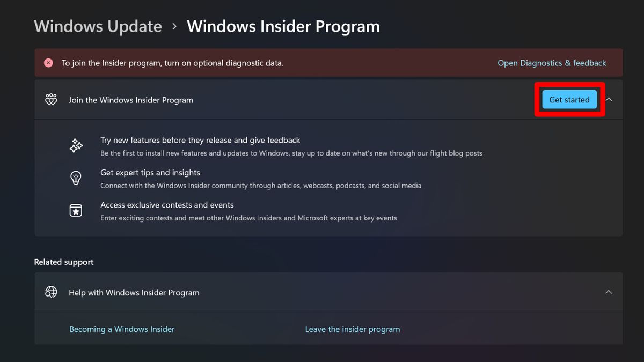Screen dimensions: 644x362
Task: Click 'Try new features before they release' heading
Action: (200, 140)
